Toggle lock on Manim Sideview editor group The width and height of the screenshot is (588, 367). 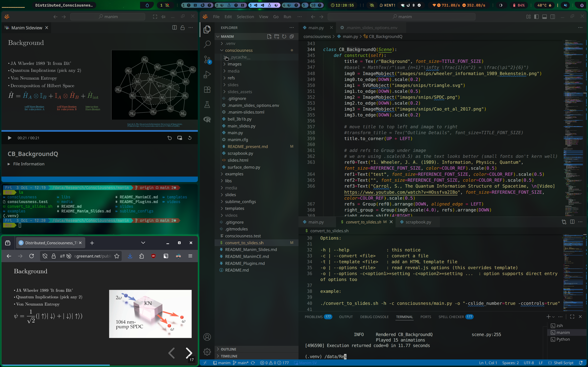(x=183, y=28)
